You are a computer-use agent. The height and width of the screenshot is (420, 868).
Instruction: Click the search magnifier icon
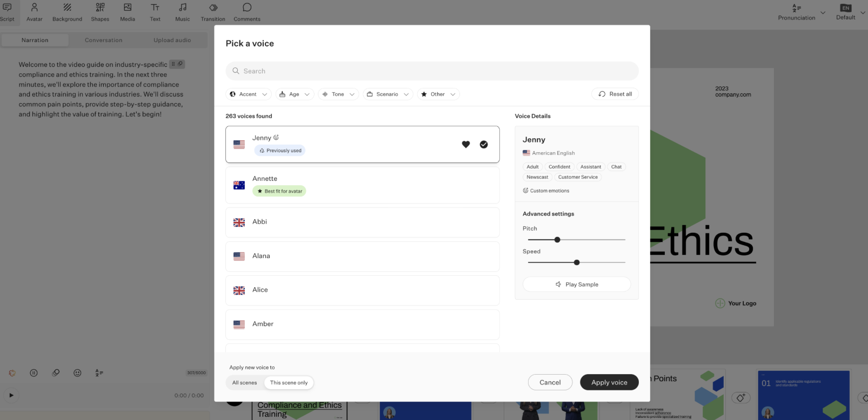coord(236,71)
